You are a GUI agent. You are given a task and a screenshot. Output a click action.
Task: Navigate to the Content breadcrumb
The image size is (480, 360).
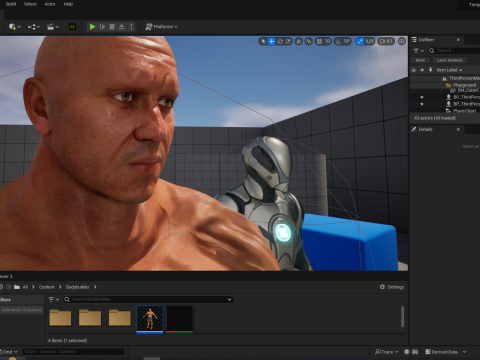(x=46, y=287)
